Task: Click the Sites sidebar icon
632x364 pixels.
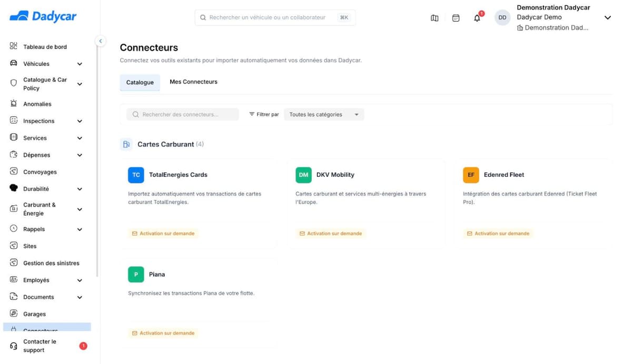Action: 14,246
